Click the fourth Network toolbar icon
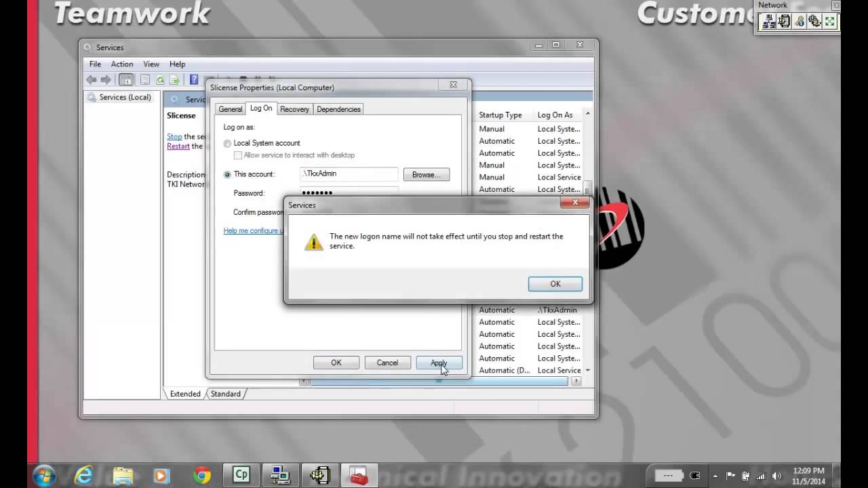868x488 pixels. click(814, 22)
